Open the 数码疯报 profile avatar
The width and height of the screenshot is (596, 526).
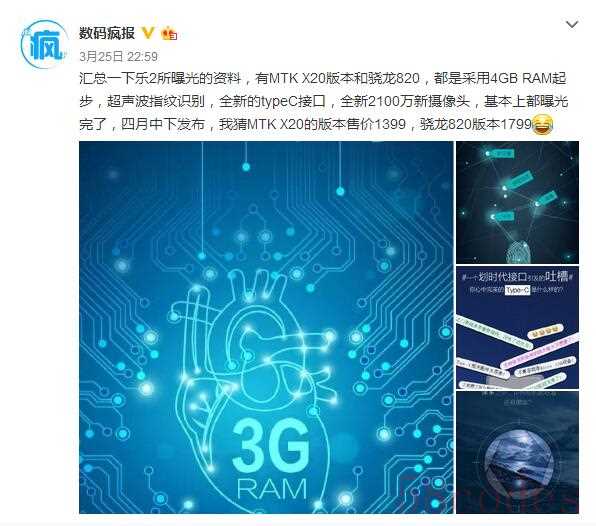tap(42, 45)
